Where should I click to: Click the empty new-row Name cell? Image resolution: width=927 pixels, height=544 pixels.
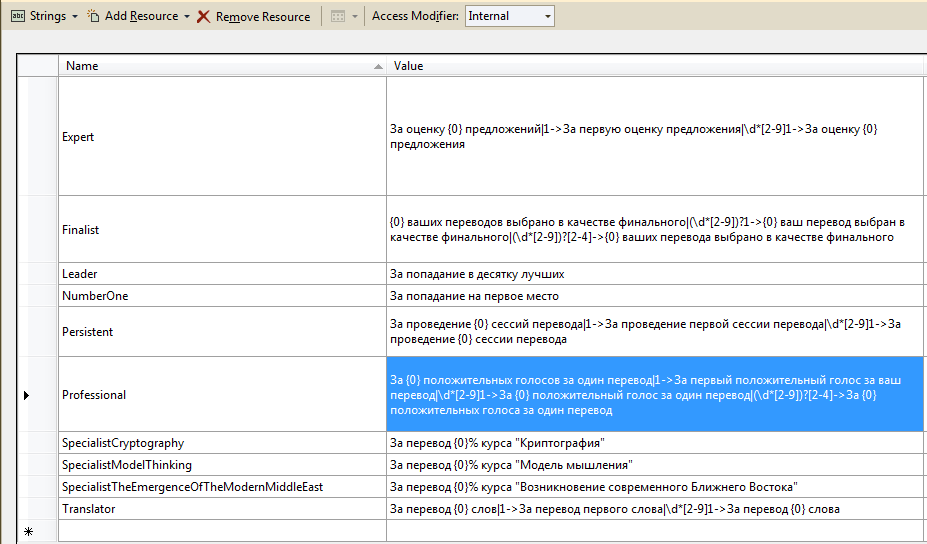(222, 532)
